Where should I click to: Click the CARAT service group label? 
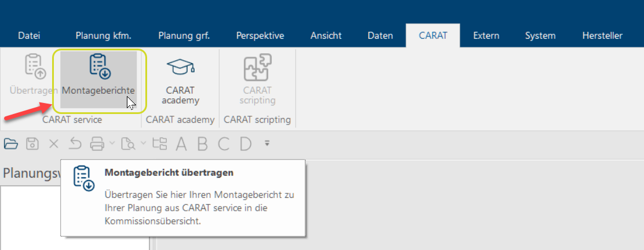point(72,120)
